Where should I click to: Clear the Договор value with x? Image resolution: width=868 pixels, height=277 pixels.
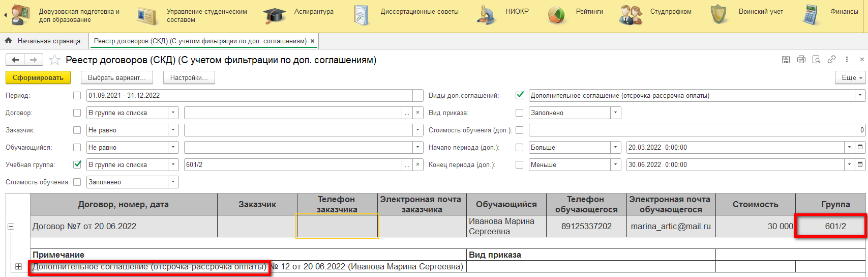417,113
